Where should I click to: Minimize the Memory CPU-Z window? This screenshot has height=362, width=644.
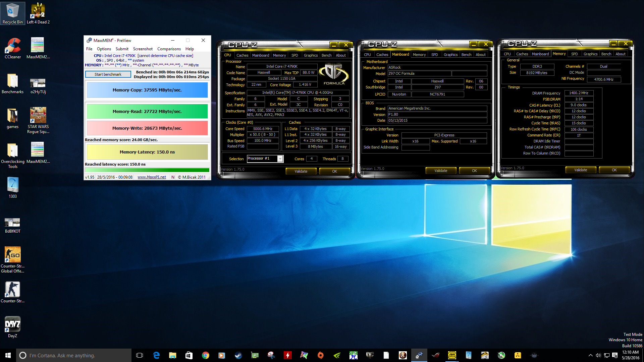[613, 44]
